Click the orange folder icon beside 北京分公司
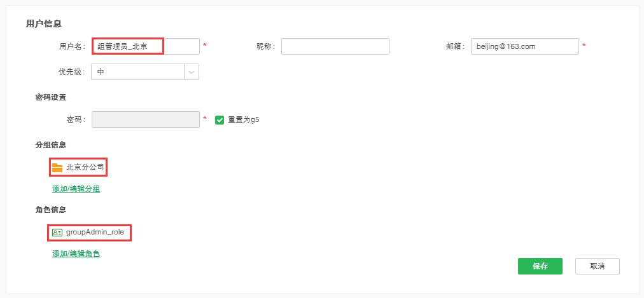This screenshot has height=298, width=644. (57, 168)
